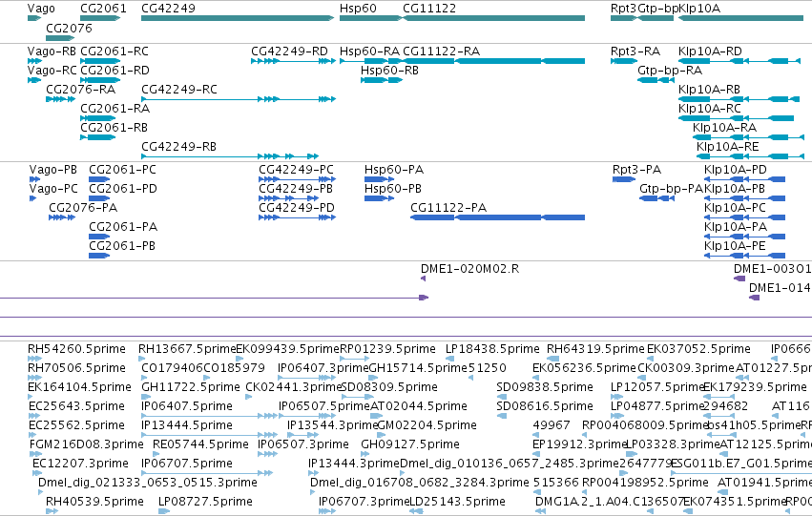
Task: Click the RH13667.5prime EST
Action: 143,359
